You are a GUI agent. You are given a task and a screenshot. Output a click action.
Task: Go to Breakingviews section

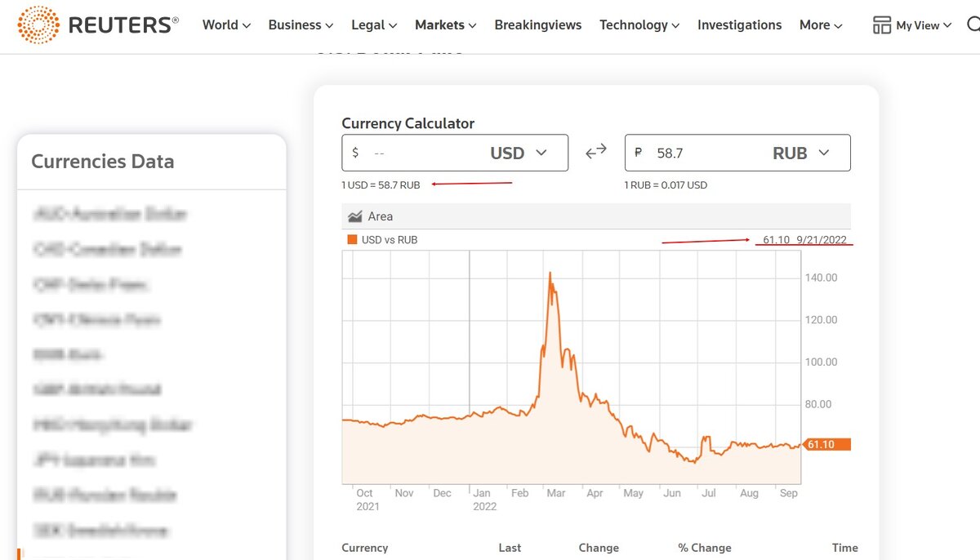pyautogui.click(x=538, y=25)
